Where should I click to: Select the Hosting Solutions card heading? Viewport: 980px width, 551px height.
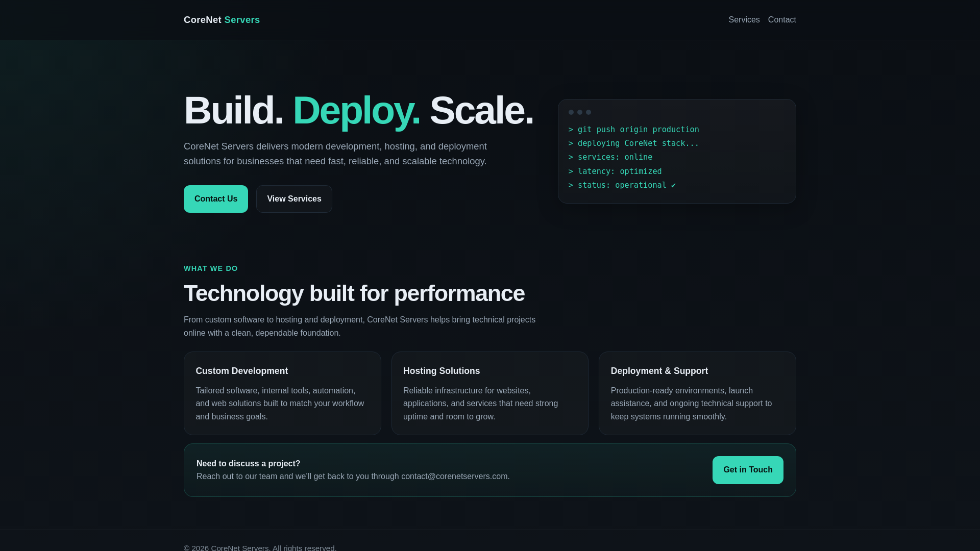click(x=442, y=371)
